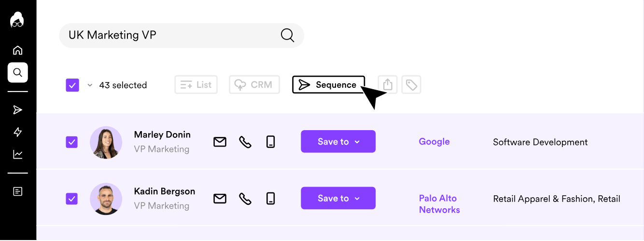The image size is (644, 241).
Task: Click the tag icon in toolbar
Action: point(411,85)
